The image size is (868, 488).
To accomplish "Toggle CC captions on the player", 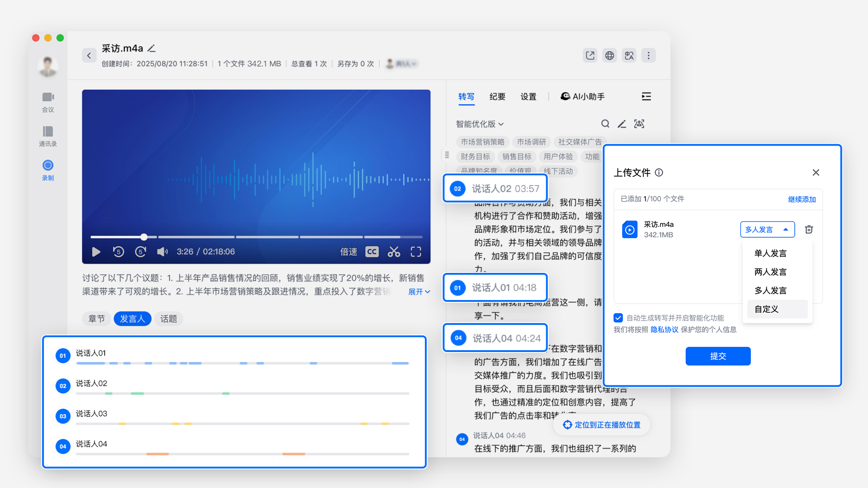I will [x=372, y=252].
